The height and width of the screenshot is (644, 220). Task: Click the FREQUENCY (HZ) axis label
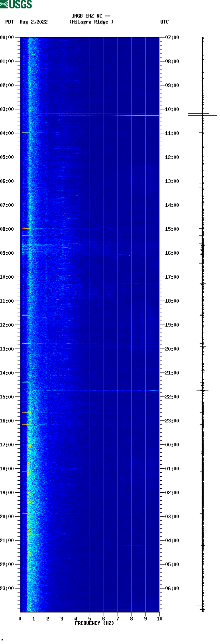[94, 623]
